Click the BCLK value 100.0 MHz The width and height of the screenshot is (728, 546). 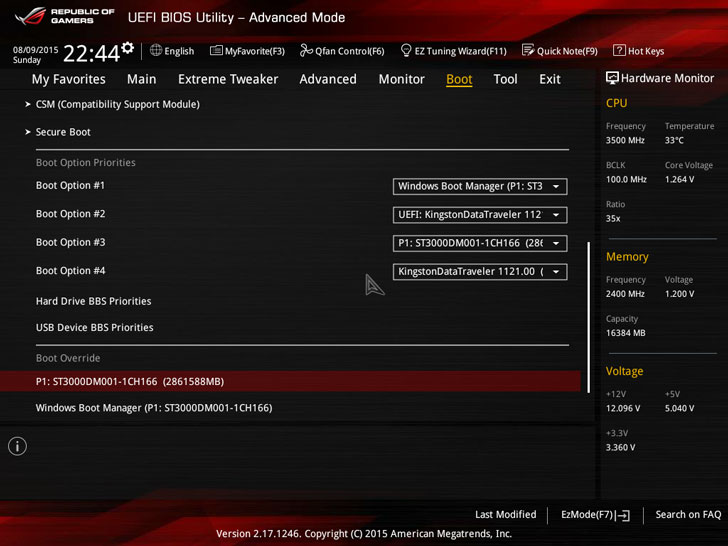pyautogui.click(x=626, y=179)
